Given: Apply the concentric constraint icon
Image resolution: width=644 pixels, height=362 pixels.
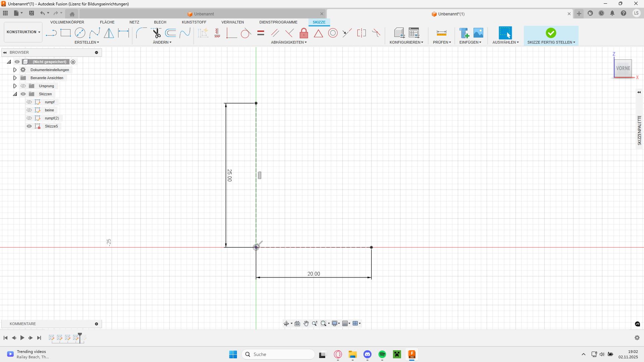Looking at the screenshot, I should click(333, 33).
